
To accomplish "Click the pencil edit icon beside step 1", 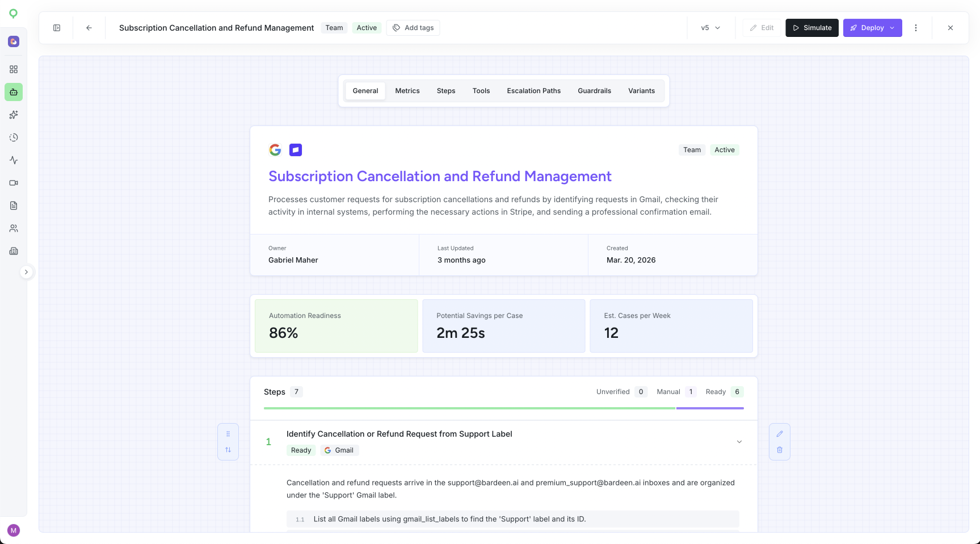I will coord(780,434).
